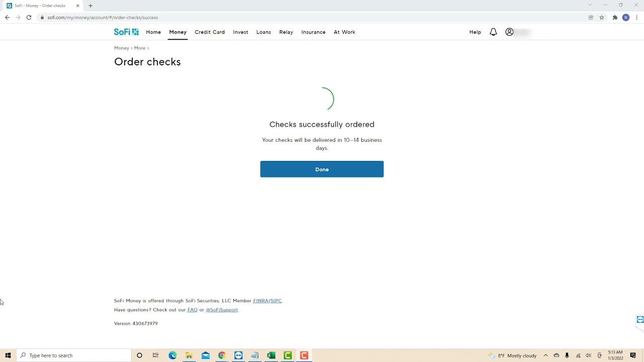Open the Relay section
The image size is (644, 362).
point(286,32)
